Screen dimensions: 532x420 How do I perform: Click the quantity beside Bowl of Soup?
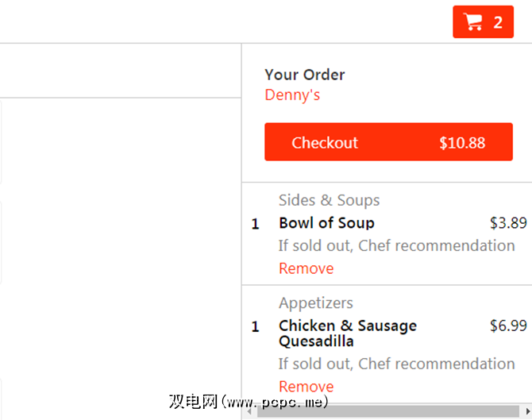point(255,224)
